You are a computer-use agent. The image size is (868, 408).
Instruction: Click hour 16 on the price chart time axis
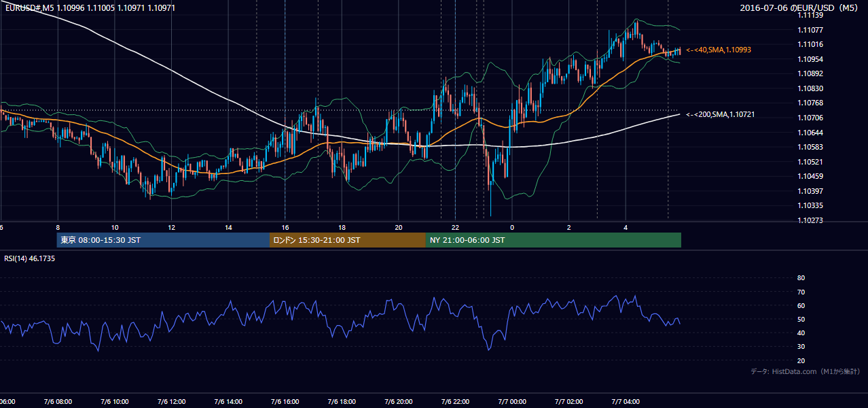[x=285, y=228]
